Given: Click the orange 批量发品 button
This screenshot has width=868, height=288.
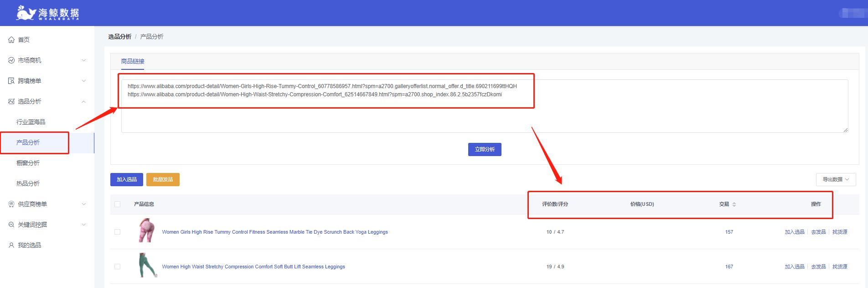Looking at the screenshot, I should click(163, 179).
